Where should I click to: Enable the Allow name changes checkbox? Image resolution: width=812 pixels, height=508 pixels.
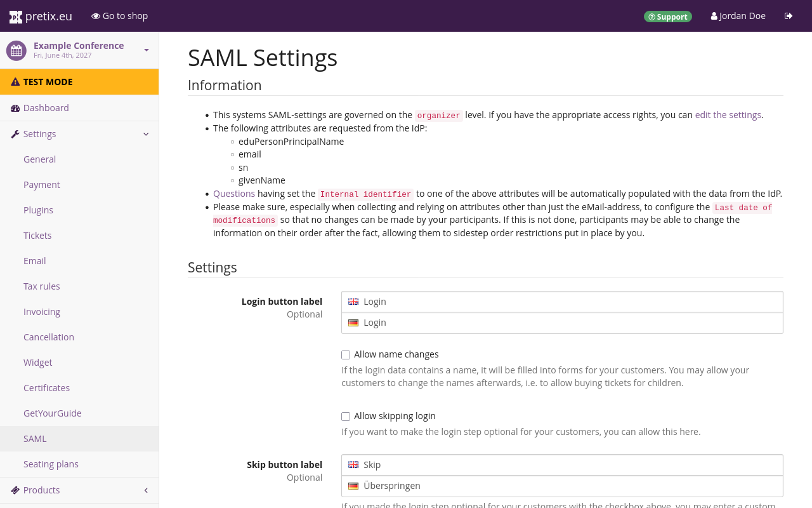coord(345,354)
